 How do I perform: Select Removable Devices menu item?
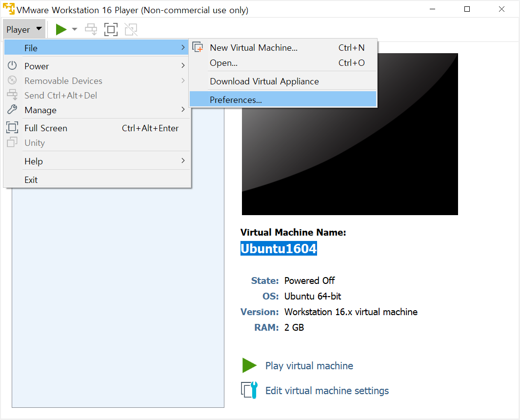(x=97, y=80)
